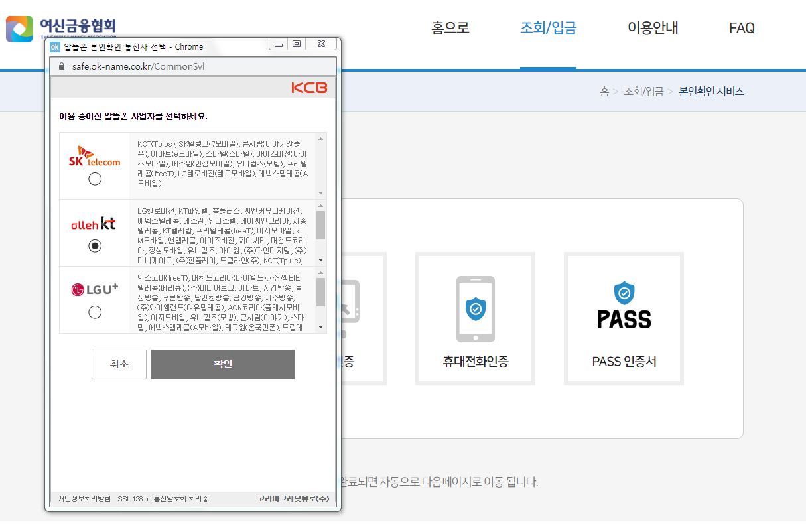Viewport: 806px width, 532px height.
Task: Open the 조회/입금 menu
Action: tap(548, 28)
